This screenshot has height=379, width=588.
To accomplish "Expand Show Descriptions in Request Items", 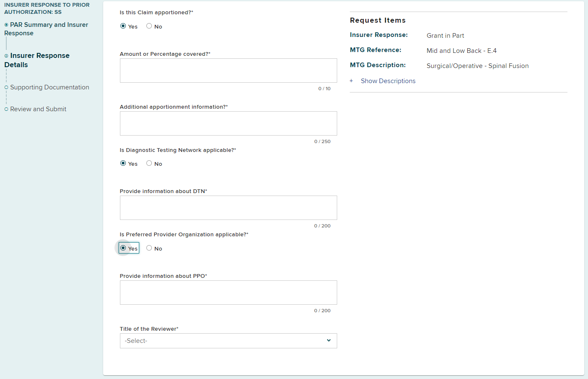I will point(388,81).
